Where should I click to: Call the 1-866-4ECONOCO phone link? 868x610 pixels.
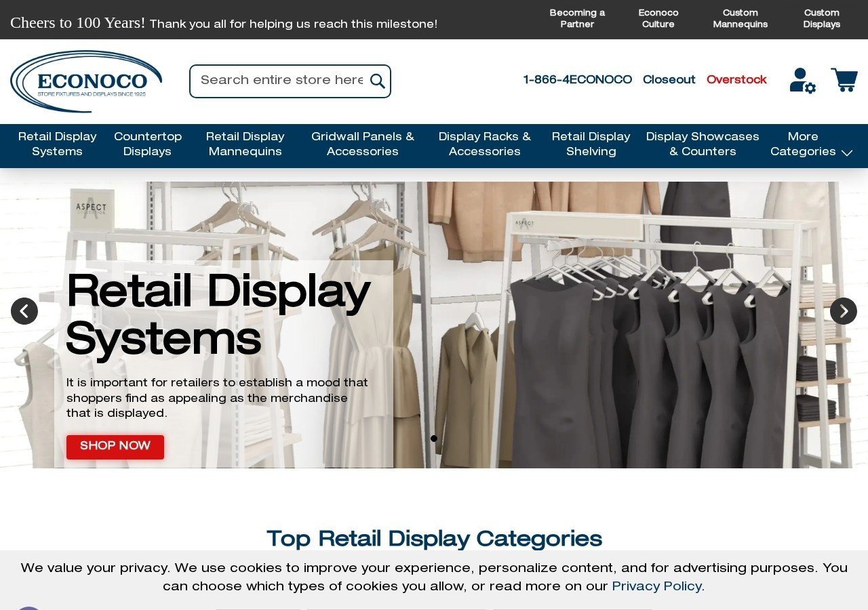(x=577, y=80)
